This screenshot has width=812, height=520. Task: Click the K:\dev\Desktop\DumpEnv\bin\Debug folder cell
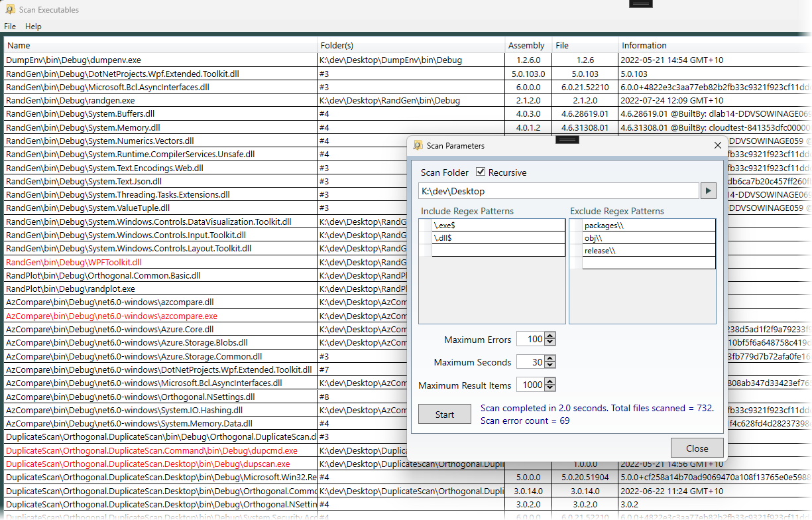point(411,60)
